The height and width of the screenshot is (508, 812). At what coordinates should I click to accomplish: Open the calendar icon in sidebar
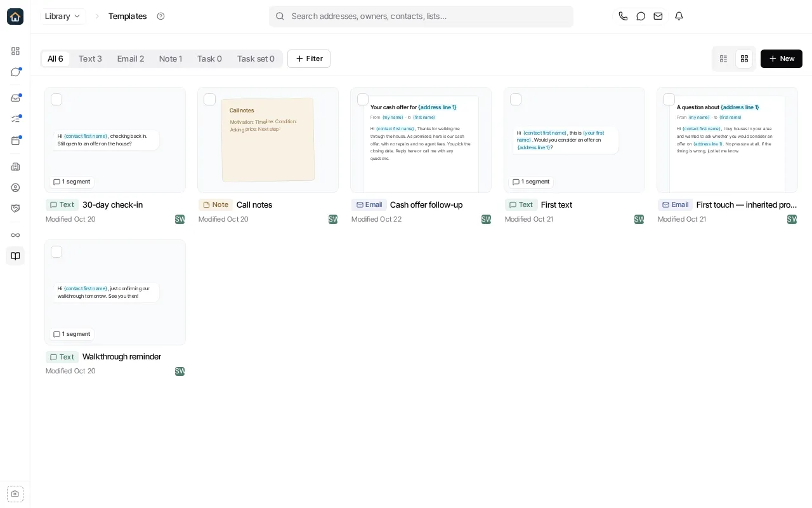click(x=15, y=140)
